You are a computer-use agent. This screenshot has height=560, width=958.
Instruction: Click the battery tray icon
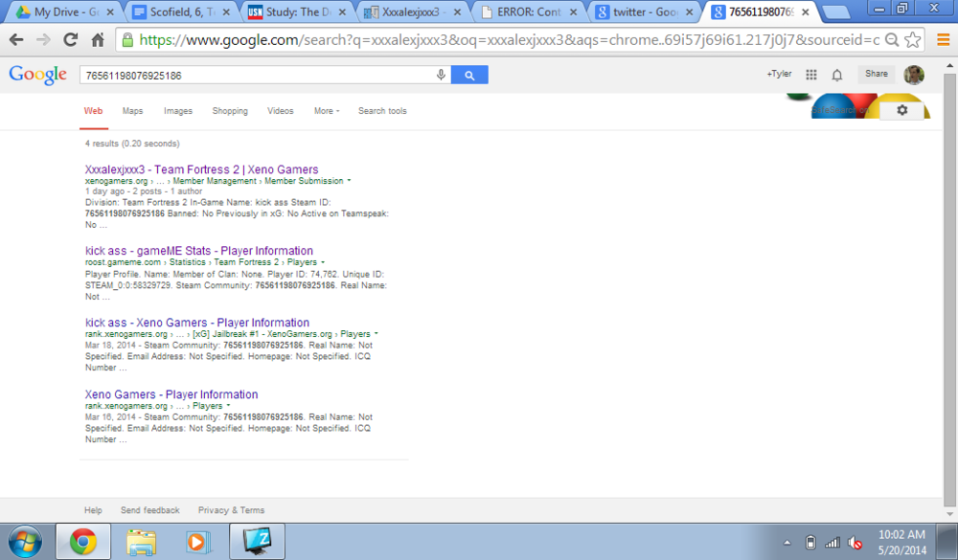tap(810, 542)
